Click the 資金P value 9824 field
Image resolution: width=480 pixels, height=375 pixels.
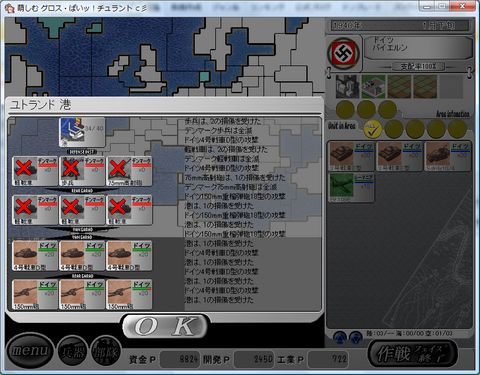180,360
